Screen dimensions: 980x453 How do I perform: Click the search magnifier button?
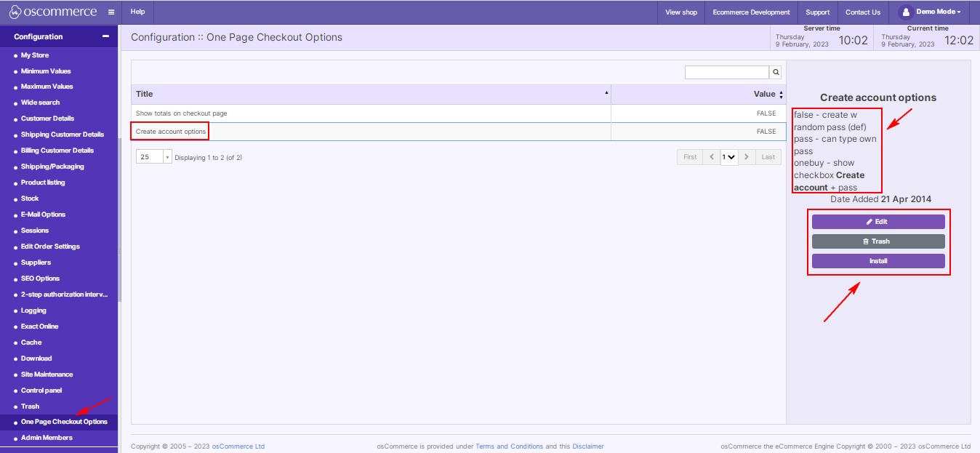[776, 72]
